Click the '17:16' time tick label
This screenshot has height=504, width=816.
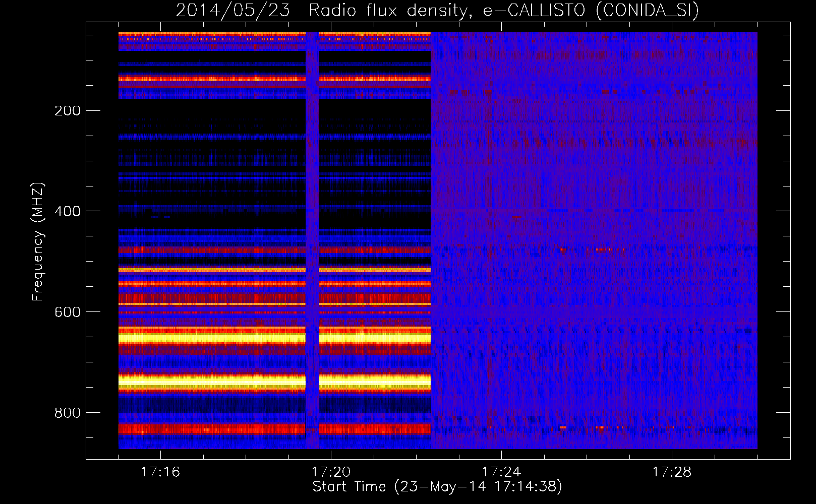click(x=160, y=472)
